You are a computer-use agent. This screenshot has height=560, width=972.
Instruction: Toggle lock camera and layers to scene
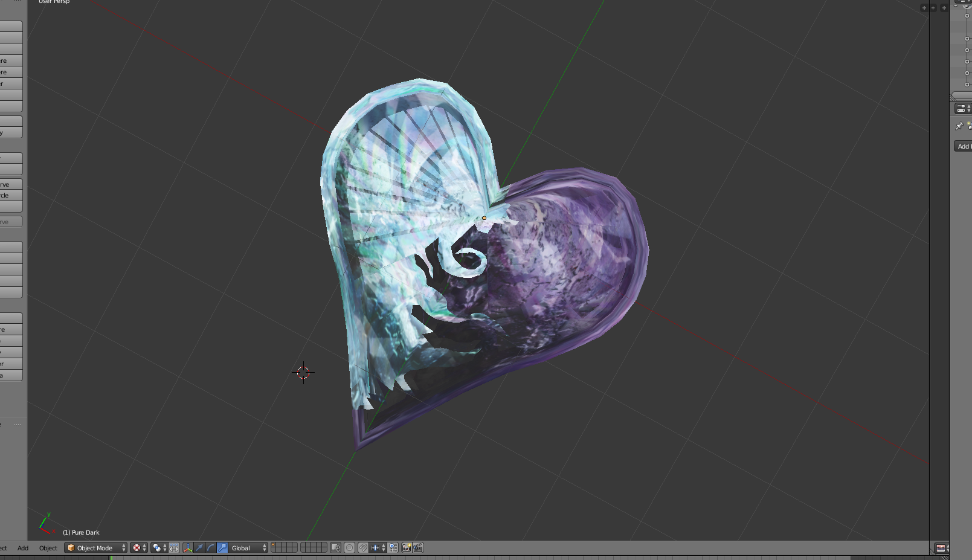[336, 548]
